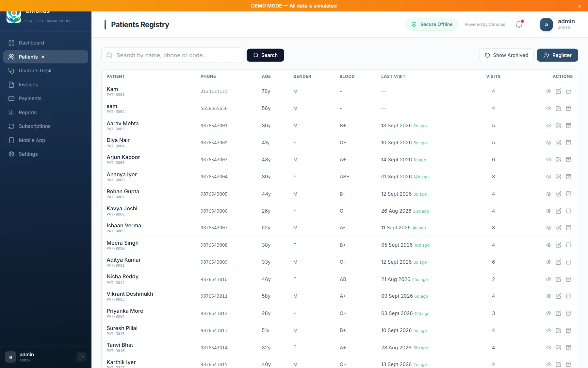Go to Doctor's Desk
588x368 pixels.
(x=46, y=71)
